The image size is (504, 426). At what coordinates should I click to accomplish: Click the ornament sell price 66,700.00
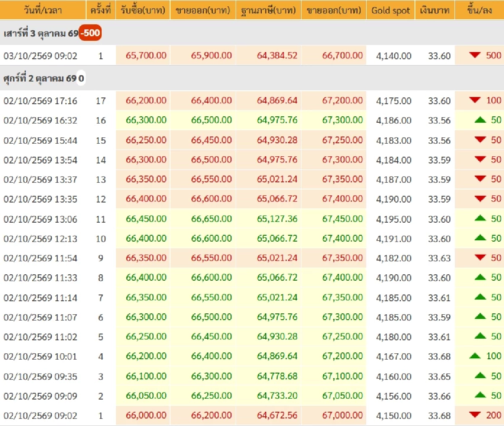[342, 55]
